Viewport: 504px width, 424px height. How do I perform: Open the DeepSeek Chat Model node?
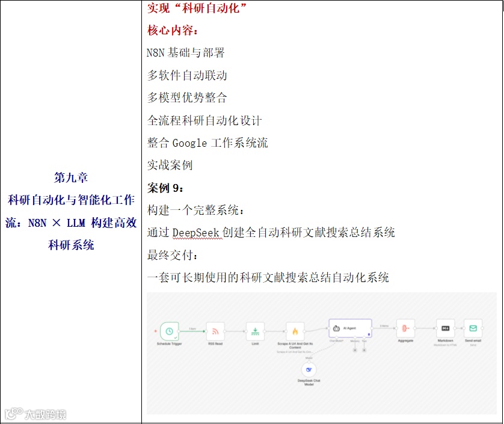pos(309,370)
